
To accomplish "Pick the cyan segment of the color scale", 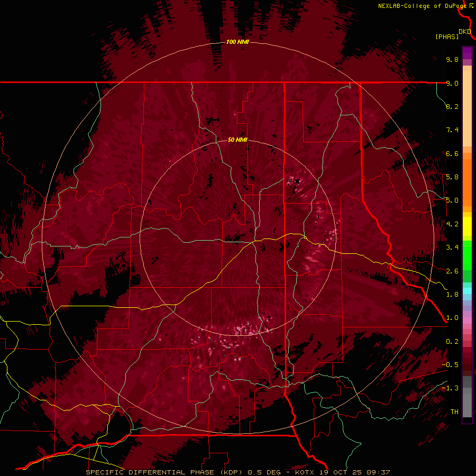I will (x=467, y=291).
